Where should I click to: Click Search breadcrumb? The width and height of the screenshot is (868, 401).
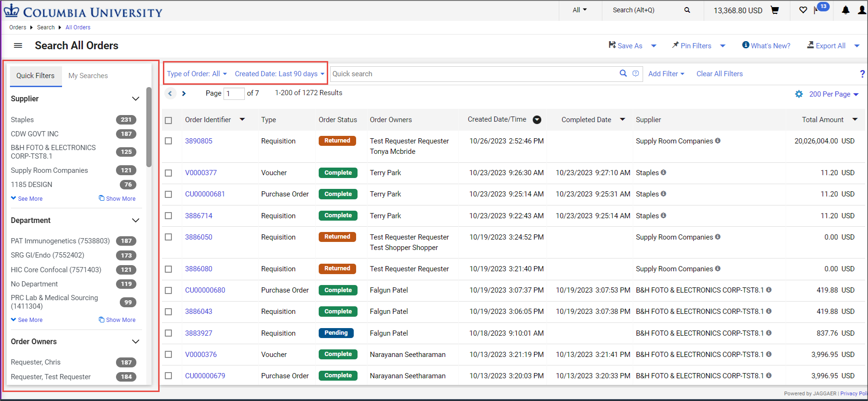click(46, 27)
